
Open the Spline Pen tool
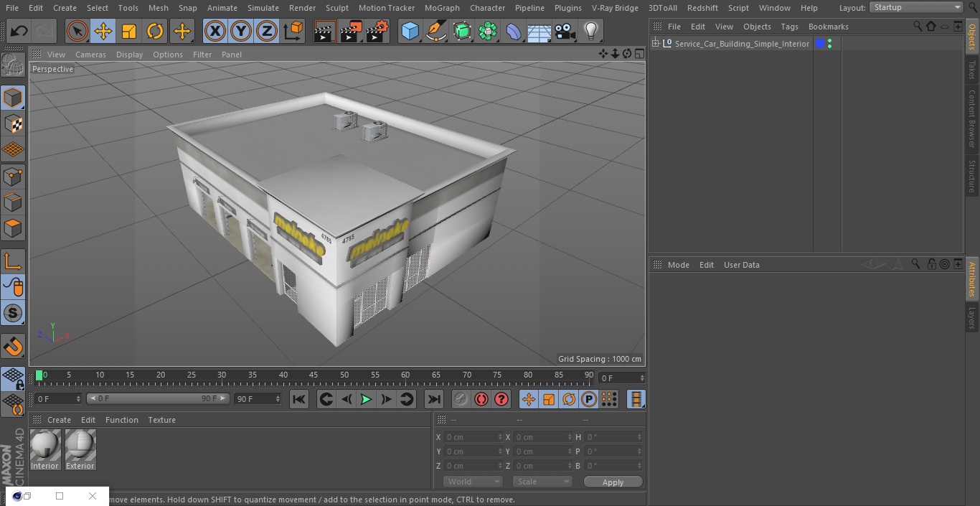click(x=435, y=31)
